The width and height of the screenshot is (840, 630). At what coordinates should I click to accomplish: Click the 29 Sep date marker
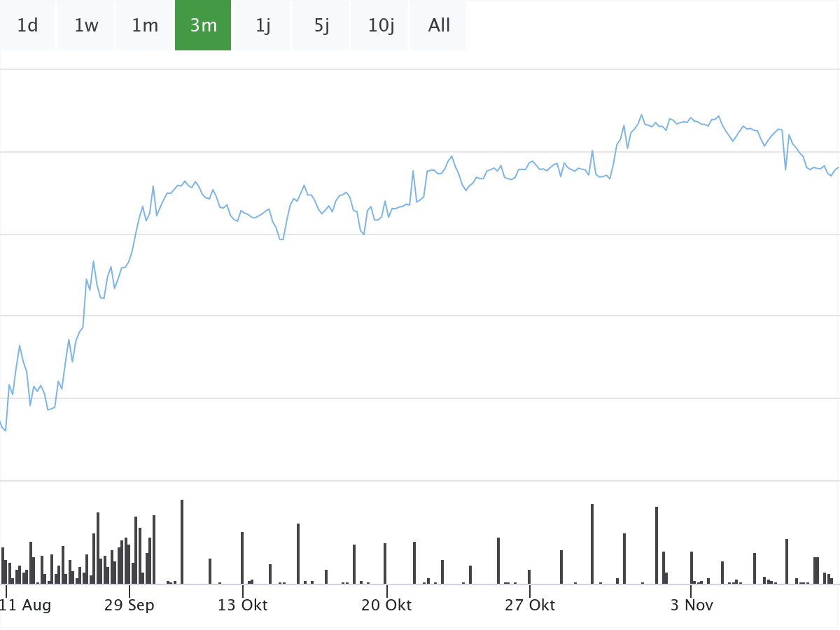tap(129, 605)
